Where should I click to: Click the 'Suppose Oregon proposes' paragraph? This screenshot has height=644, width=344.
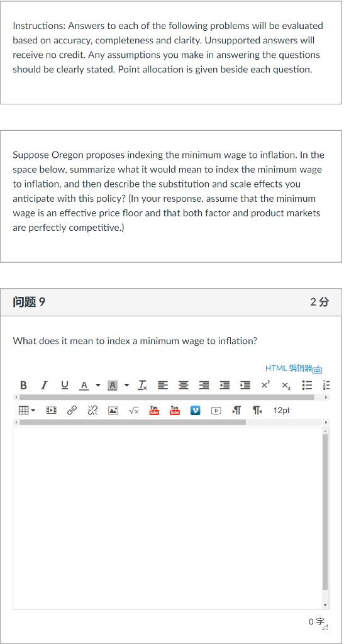[169, 191]
